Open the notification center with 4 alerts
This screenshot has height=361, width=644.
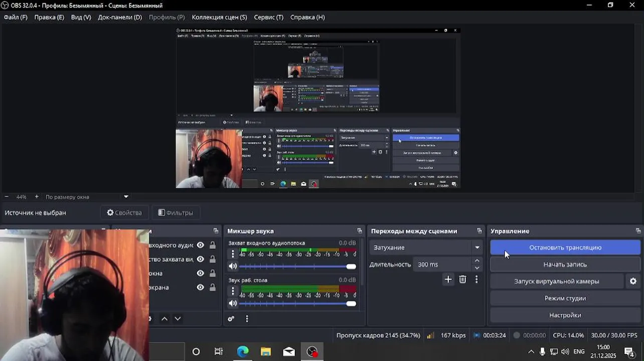629,351
